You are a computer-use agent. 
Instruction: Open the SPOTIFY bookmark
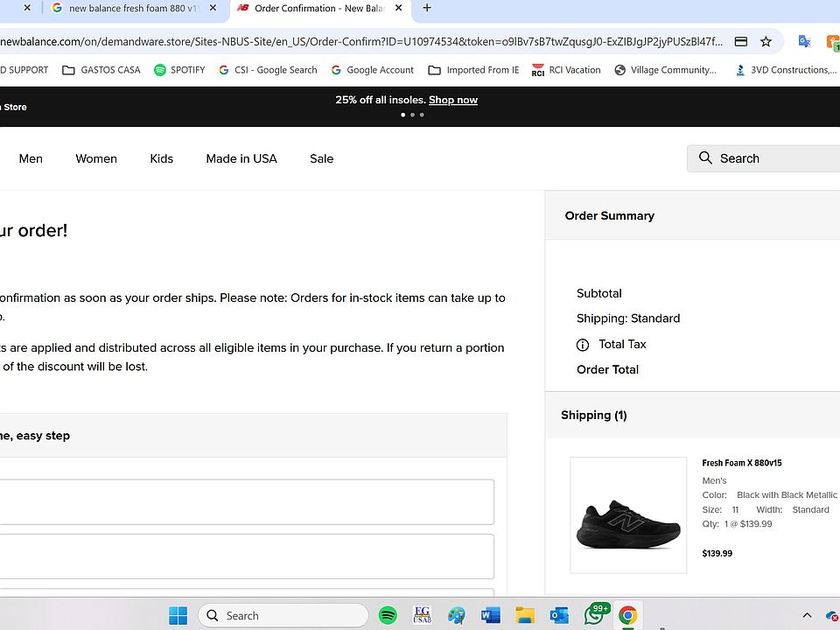pyautogui.click(x=179, y=70)
